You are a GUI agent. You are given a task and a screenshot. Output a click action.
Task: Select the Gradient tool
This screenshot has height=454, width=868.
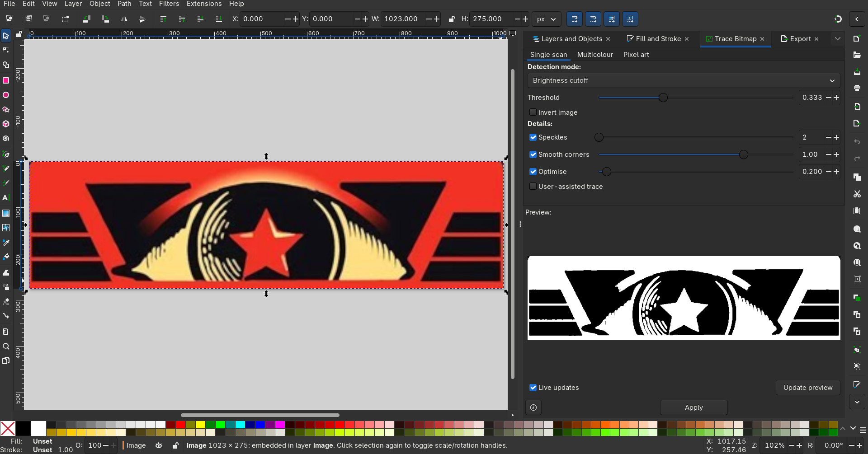(6, 213)
